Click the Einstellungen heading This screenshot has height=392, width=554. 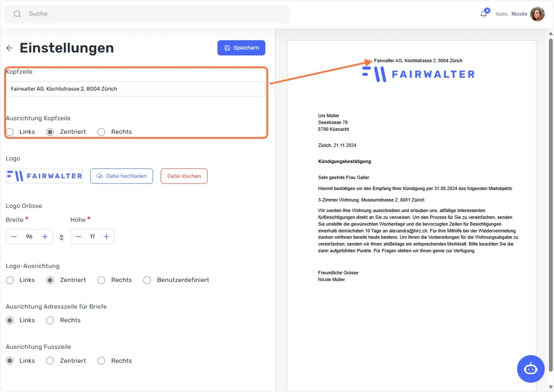66,48
